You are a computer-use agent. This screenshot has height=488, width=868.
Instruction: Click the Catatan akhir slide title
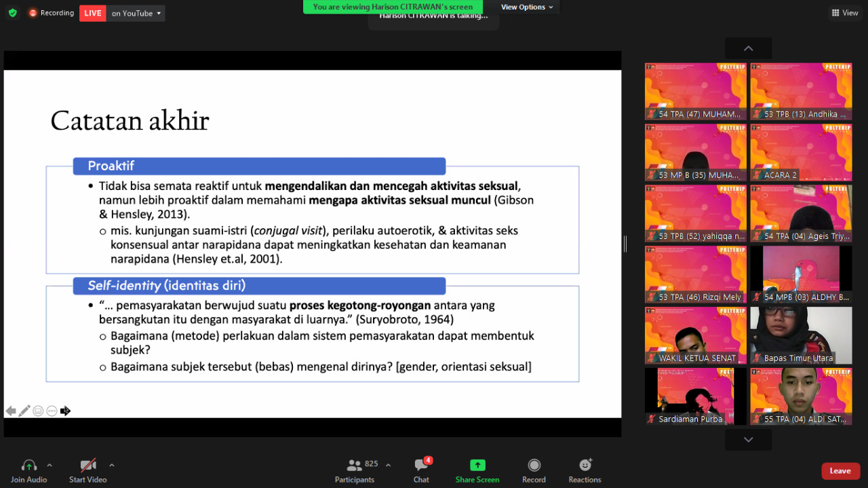[x=130, y=121]
